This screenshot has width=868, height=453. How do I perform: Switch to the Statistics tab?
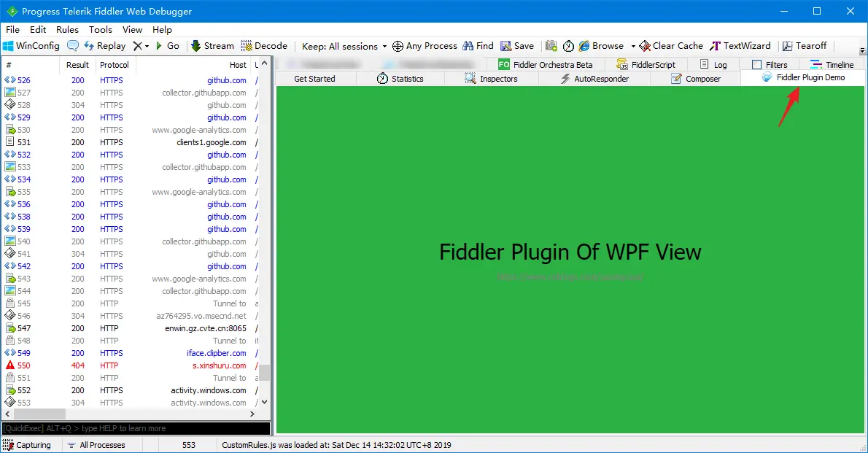pos(400,79)
